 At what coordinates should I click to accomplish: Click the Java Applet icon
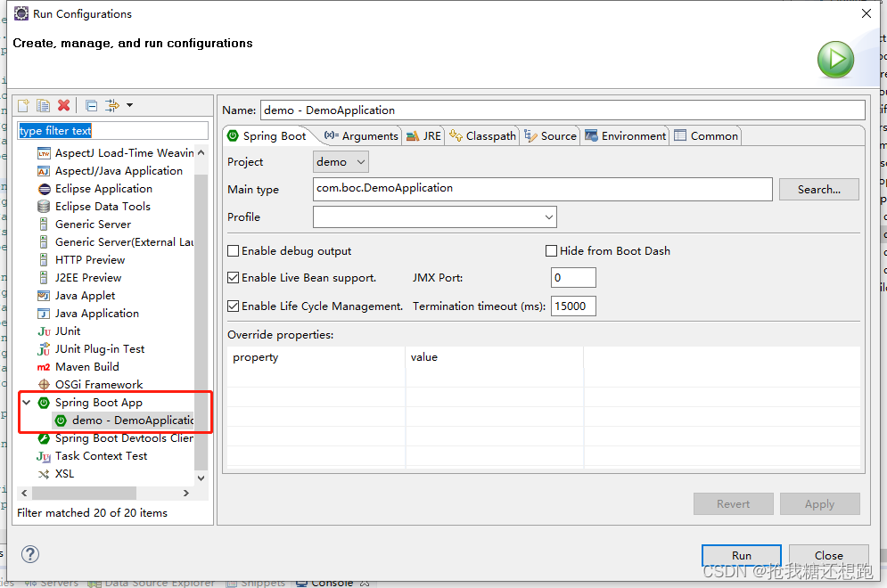tap(44, 296)
